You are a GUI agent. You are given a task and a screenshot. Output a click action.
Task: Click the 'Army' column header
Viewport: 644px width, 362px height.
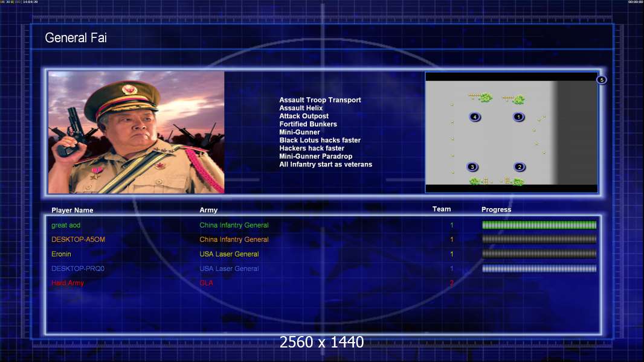pyautogui.click(x=208, y=210)
